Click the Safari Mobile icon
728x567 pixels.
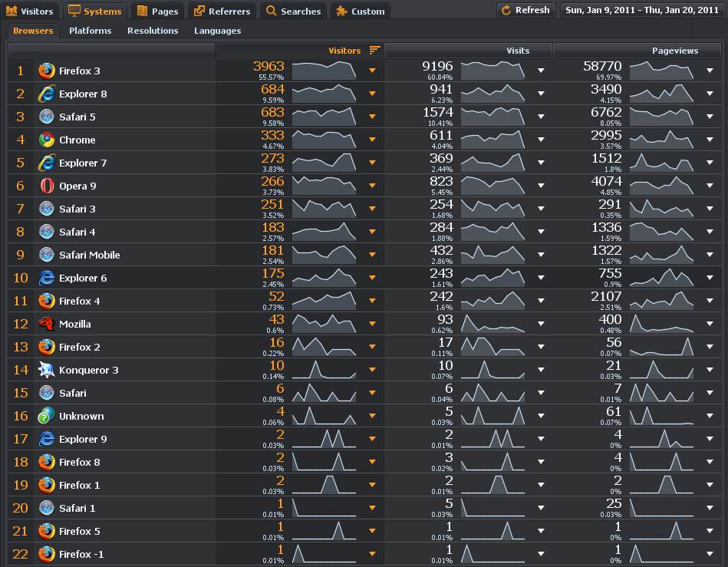coord(47,255)
